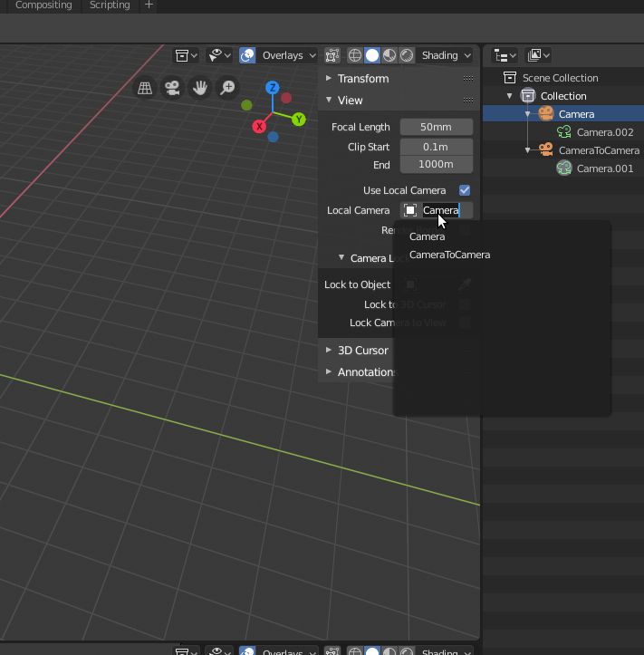Screen dimensions: 644x655
Task: Snap view to X axis gizmo
Action: pyautogui.click(x=259, y=126)
